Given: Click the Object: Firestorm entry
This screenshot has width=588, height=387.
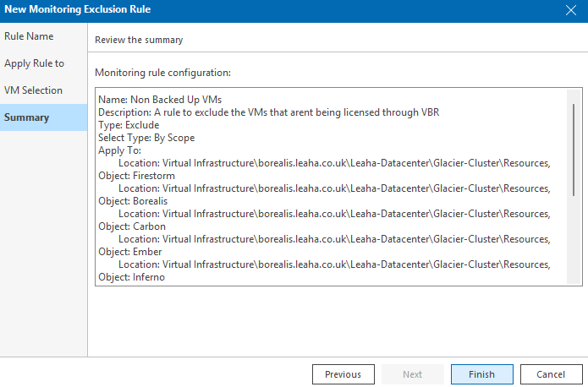Looking at the screenshot, I should pos(136,176).
